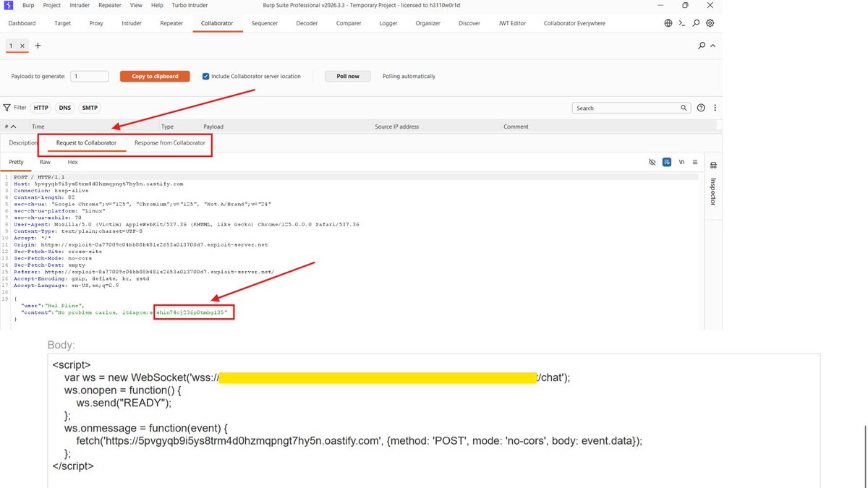The image size is (868, 488).
Task: Toggle Include Collaborator server location checkbox
Action: coord(206,76)
